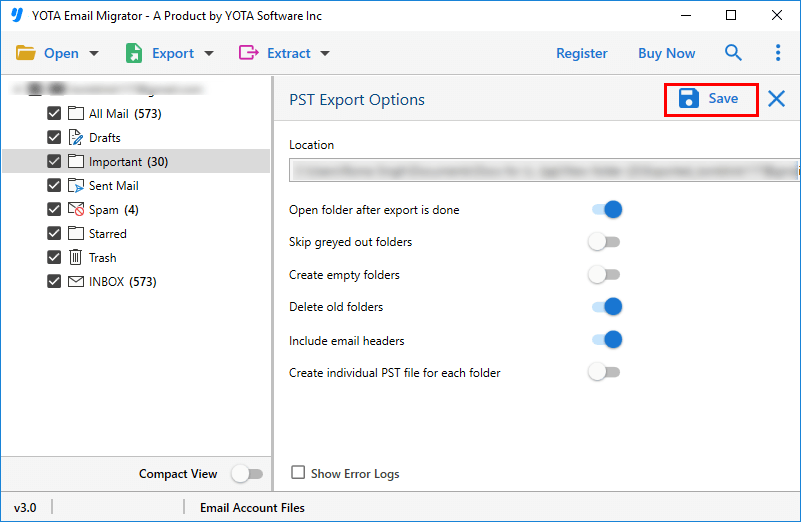This screenshot has width=801, height=522.
Task: Uncheck the All Mail folder checkbox
Action: 54,114
